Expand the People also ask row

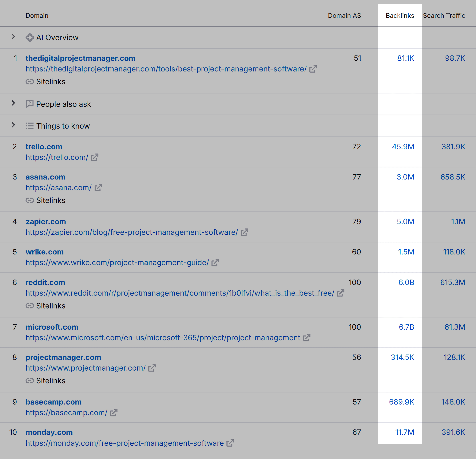[13, 103]
